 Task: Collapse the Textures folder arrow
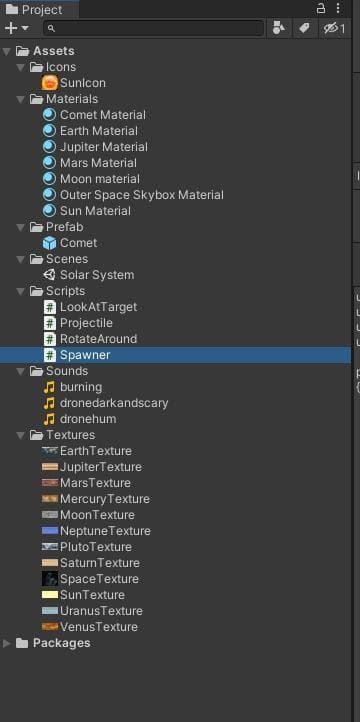[20, 435]
